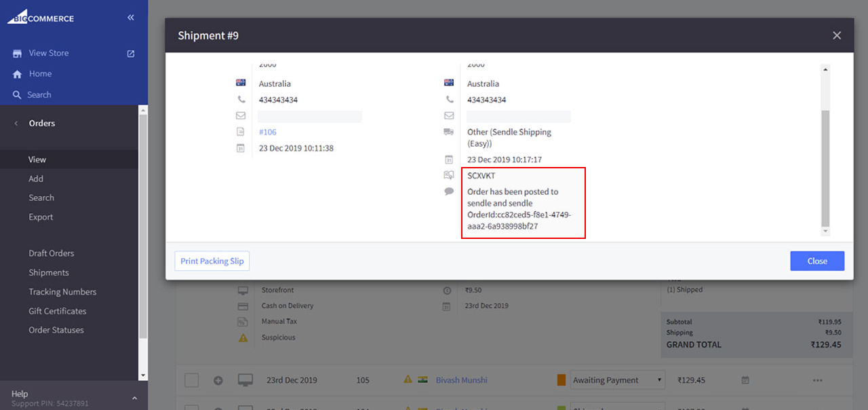Click the dialog scrollbar down arrow
This screenshot has width=868, height=410.
click(825, 231)
